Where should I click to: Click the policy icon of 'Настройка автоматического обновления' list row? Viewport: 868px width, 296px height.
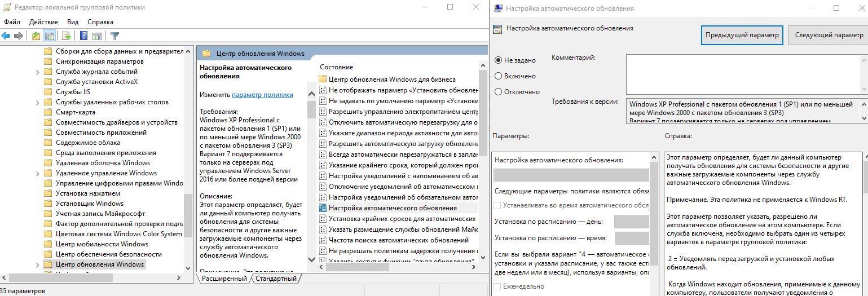pyautogui.click(x=323, y=208)
